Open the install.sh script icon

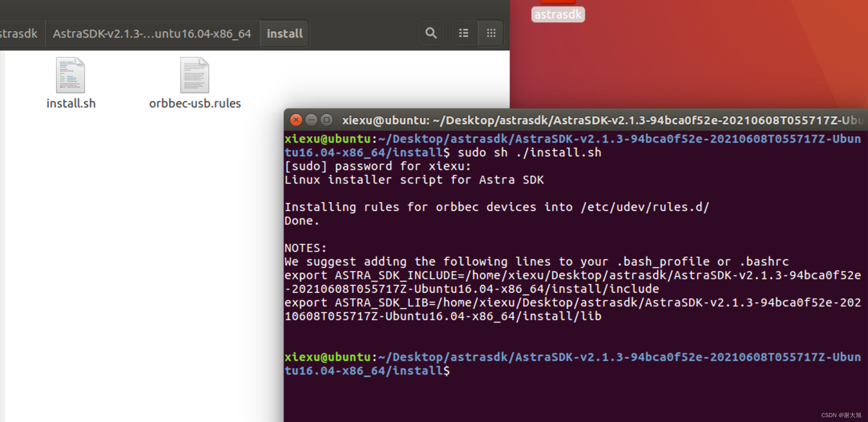click(71, 75)
